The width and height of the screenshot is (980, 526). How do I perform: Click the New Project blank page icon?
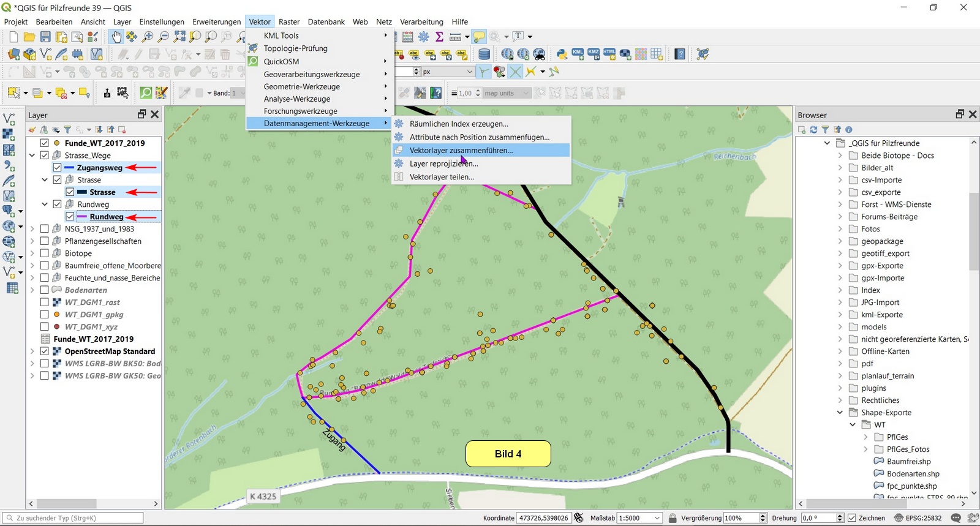point(13,37)
